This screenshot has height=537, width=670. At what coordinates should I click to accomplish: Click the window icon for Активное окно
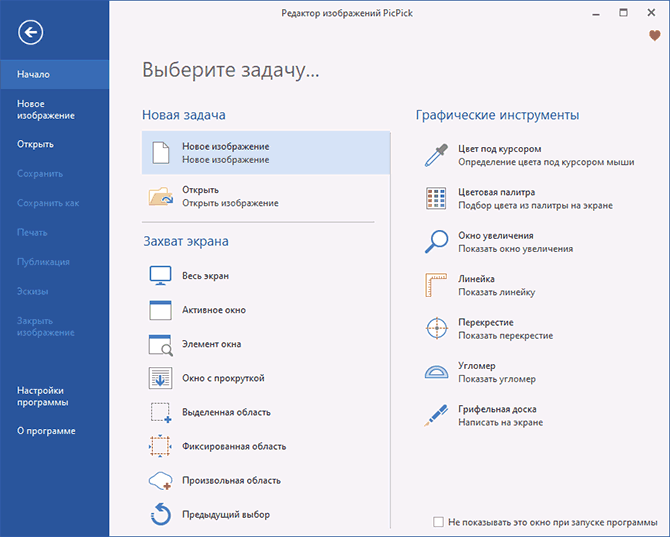point(161,310)
